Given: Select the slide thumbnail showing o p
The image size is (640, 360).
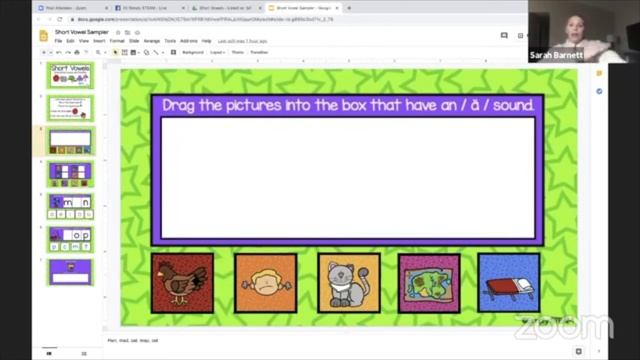Looking at the screenshot, I should 70,239.
